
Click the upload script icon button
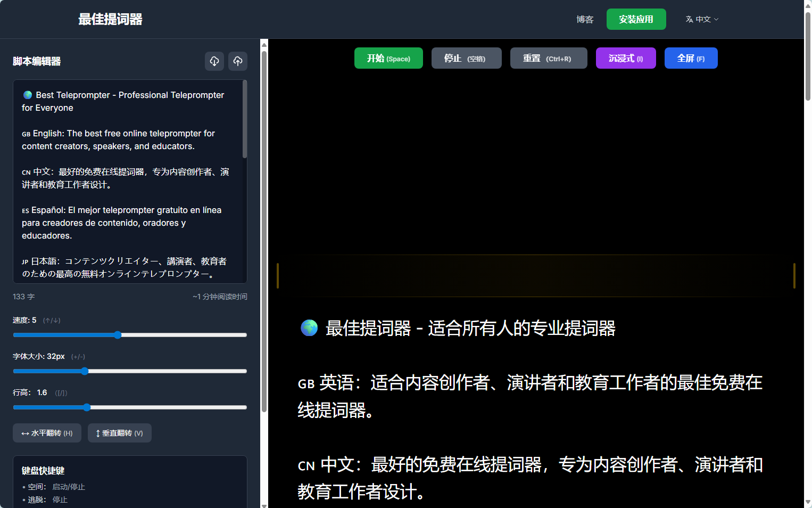(x=238, y=61)
